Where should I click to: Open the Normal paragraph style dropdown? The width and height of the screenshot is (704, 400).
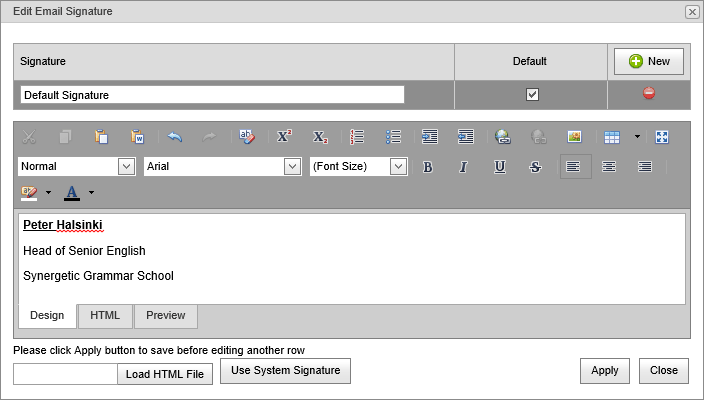click(127, 167)
